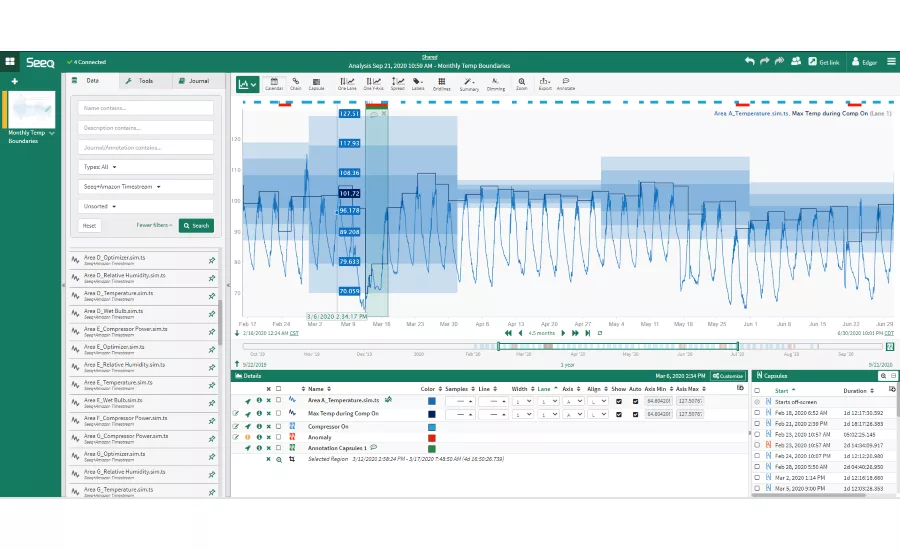Open the Calendar view in toolbar
The image size is (900, 550).
click(274, 84)
